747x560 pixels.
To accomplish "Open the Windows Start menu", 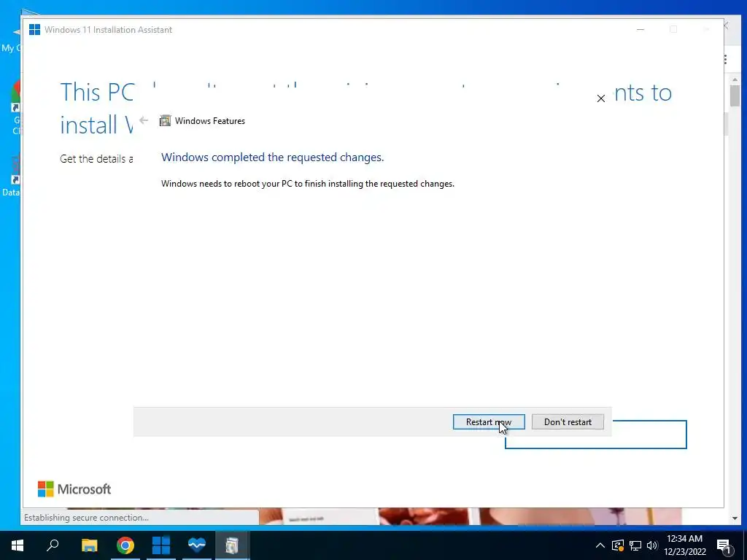I will click(18, 545).
